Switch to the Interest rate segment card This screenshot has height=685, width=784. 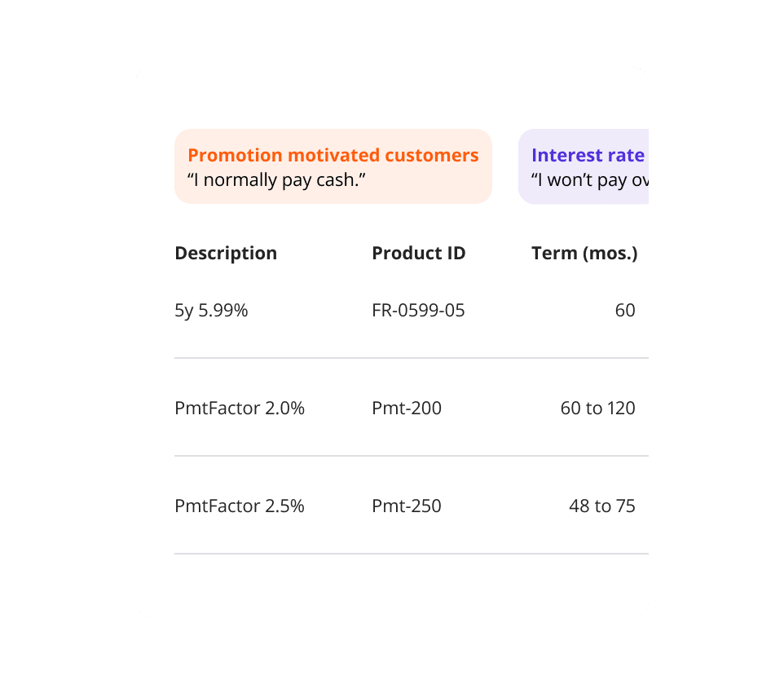(x=584, y=166)
